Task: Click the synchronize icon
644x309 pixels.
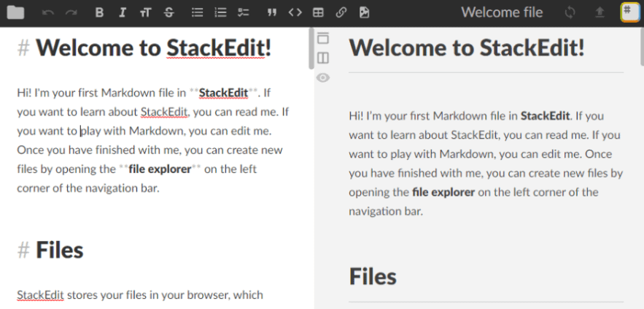Action: 570,12
